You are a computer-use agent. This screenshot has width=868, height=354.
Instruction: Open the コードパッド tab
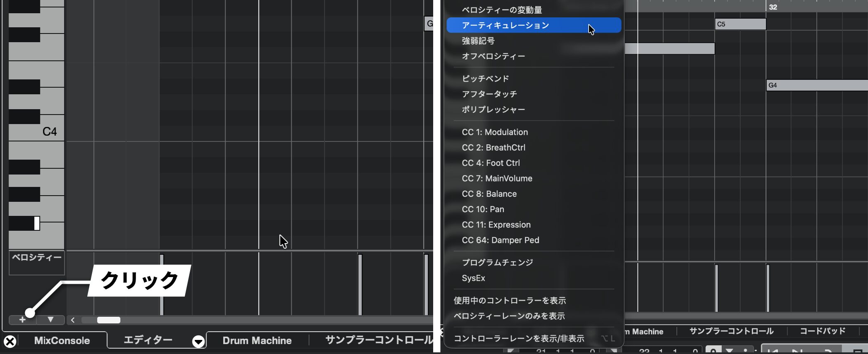point(823,331)
